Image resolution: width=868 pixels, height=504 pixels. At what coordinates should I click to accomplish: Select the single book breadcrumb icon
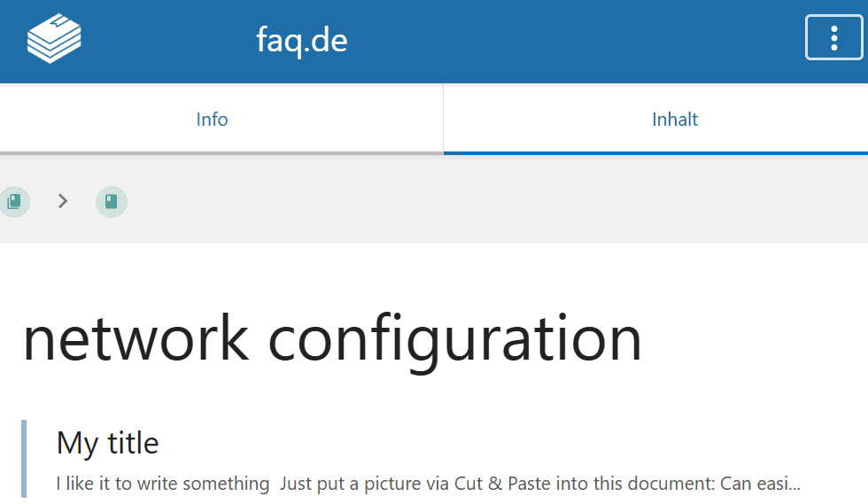(112, 202)
